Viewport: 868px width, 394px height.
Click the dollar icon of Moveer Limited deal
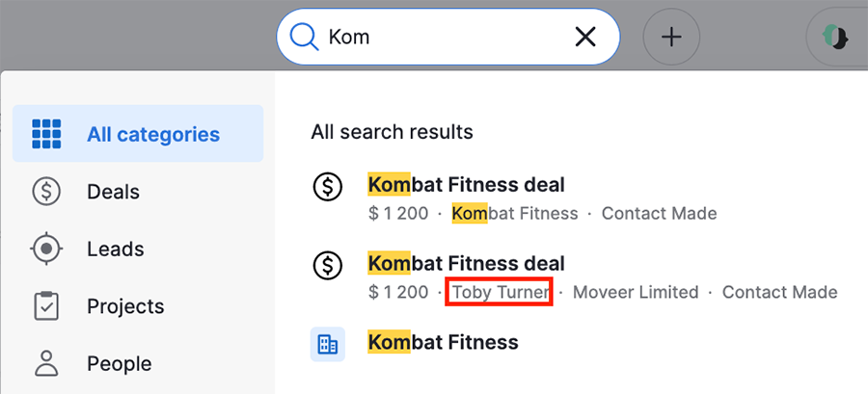pos(328,265)
